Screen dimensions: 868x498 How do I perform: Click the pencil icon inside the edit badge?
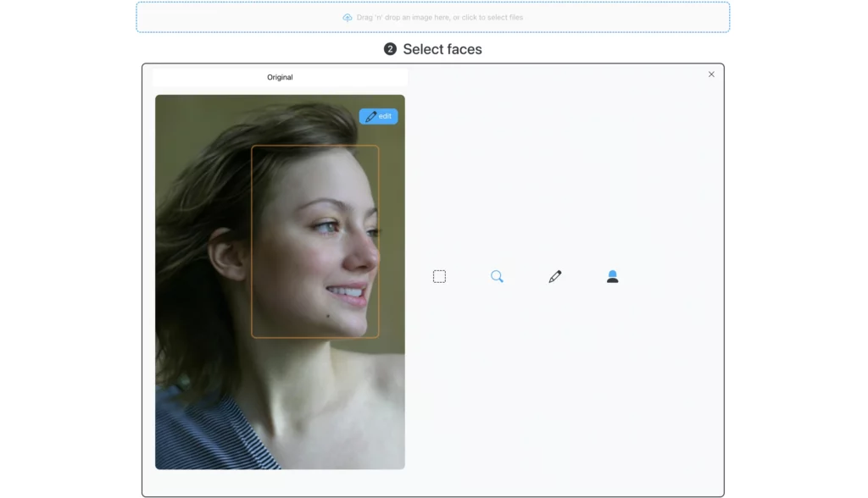pos(371,116)
